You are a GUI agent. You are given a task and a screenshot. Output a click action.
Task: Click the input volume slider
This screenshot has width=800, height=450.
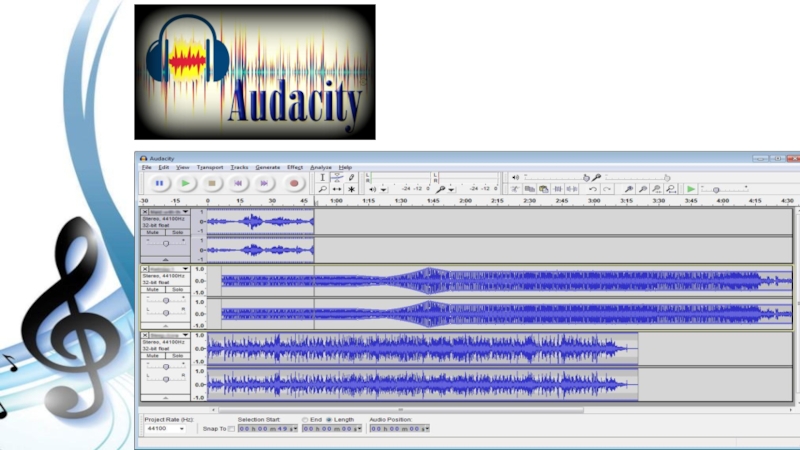638,178
